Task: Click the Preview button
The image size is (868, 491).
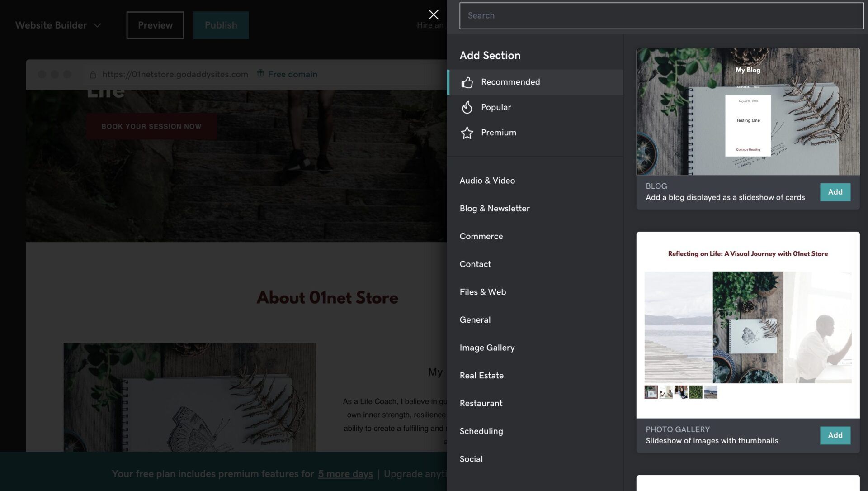Action: 155,25
